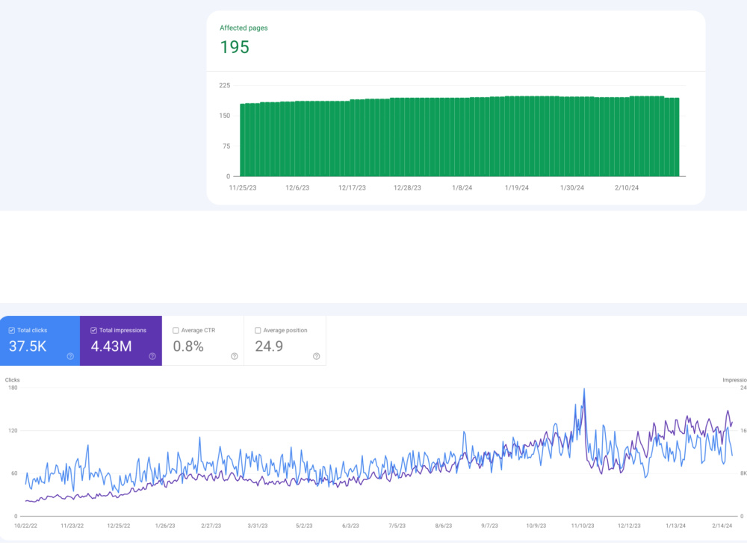Click the 7/5/23 line chart date label
This screenshot has height=560, width=747.
pos(397,526)
